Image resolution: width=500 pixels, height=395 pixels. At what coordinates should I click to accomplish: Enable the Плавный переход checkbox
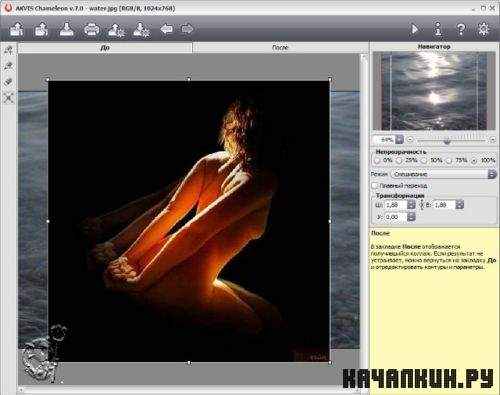click(375, 185)
